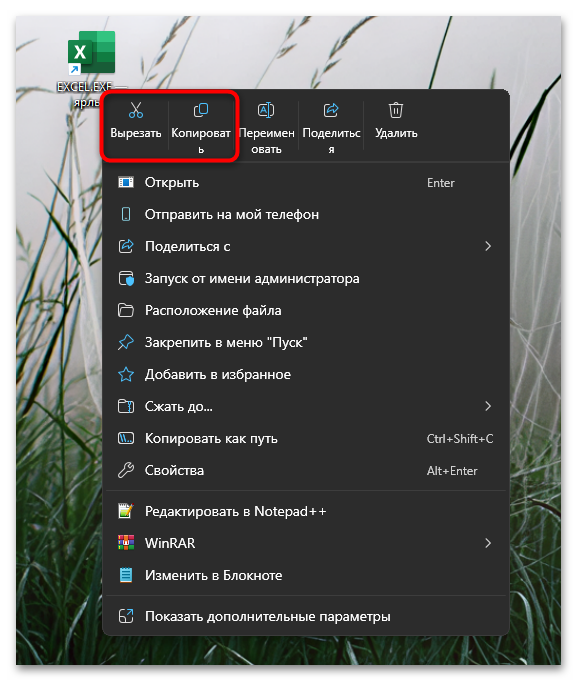This screenshot has height=681, width=577.
Task: Select Закрепить в меню "Пуск"
Action: pyautogui.click(x=306, y=342)
